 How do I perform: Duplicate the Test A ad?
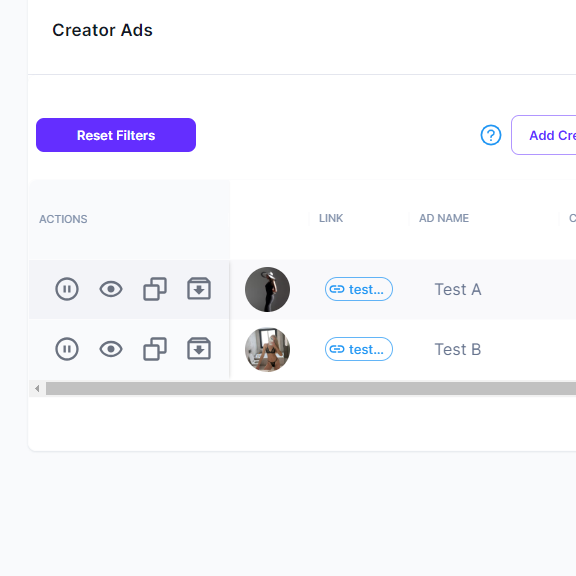(155, 289)
